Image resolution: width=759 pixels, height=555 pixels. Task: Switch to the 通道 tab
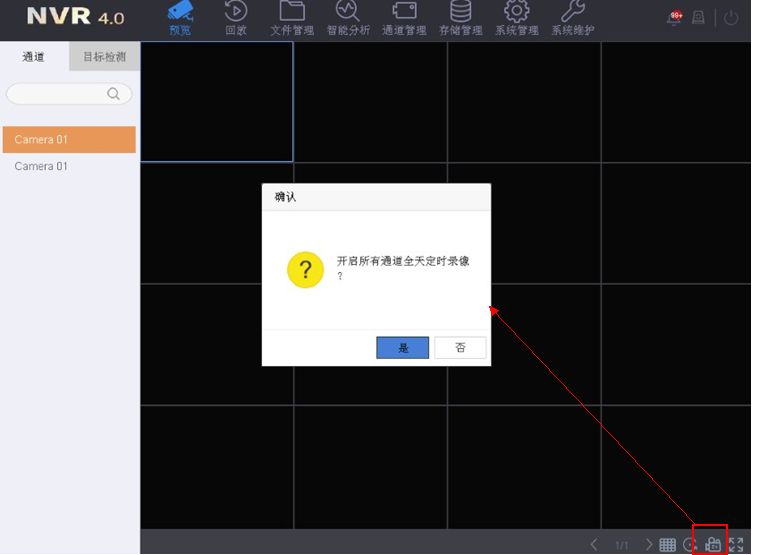click(34, 57)
